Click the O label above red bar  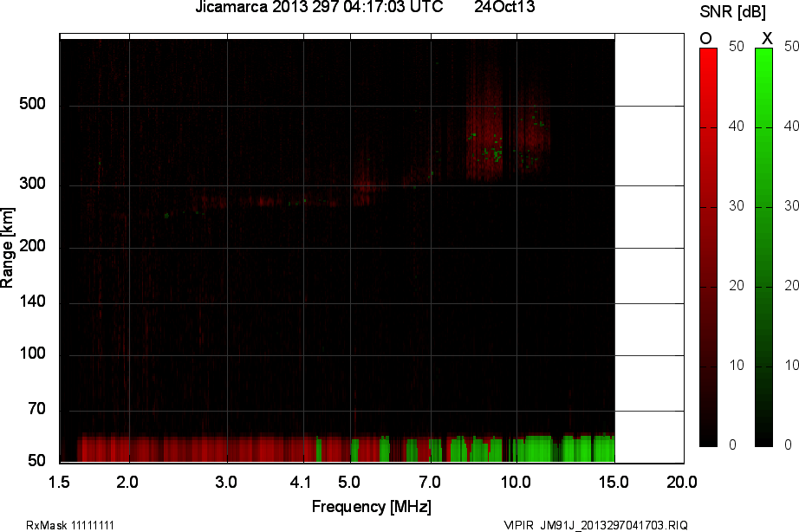(705, 38)
